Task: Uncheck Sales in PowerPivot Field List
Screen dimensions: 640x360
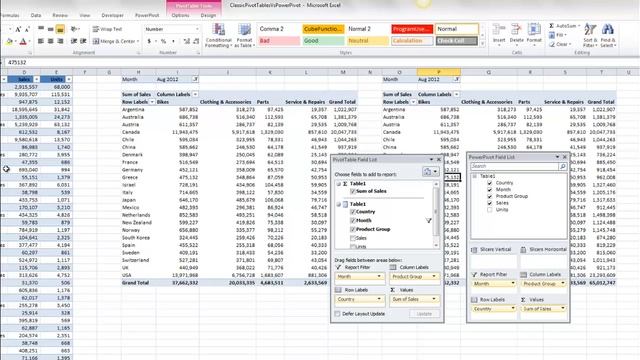Action: click(489, 203)
